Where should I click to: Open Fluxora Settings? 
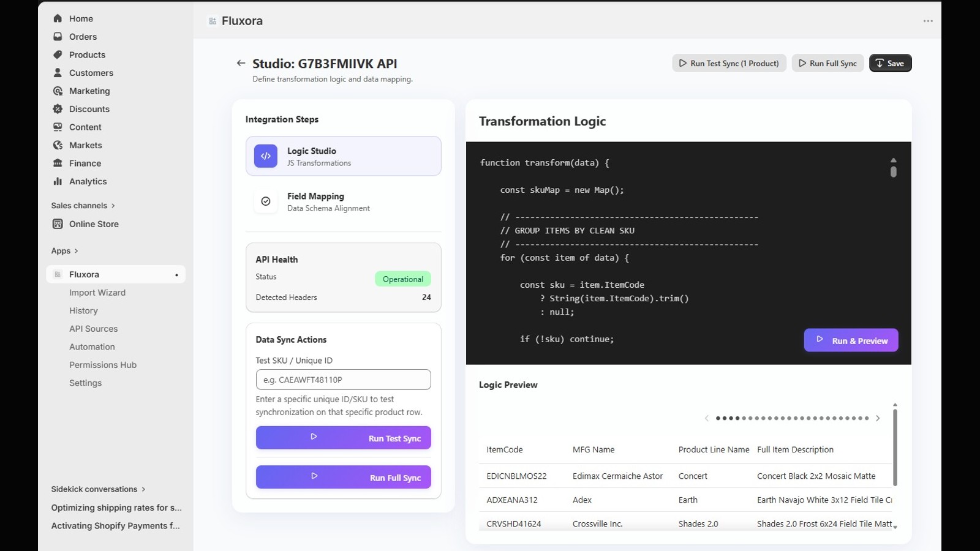tap(85, 383)
